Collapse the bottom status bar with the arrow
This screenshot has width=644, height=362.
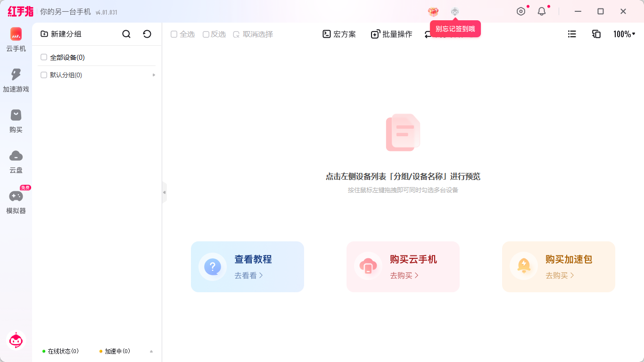(152, 351)
